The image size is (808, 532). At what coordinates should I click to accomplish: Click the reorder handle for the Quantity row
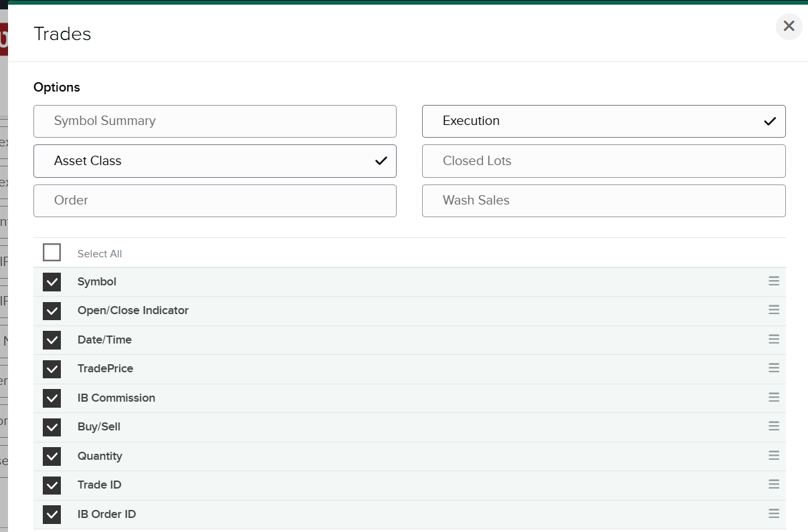[x=774, y=456]
